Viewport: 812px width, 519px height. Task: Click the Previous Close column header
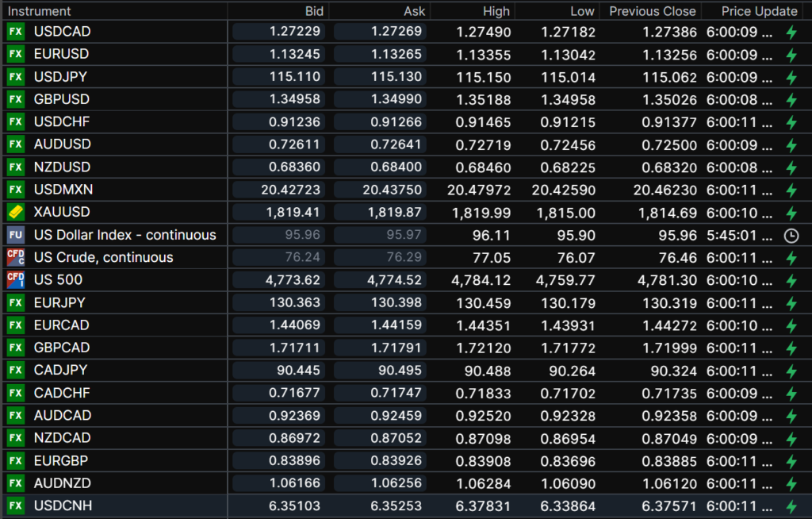point(652,11)
